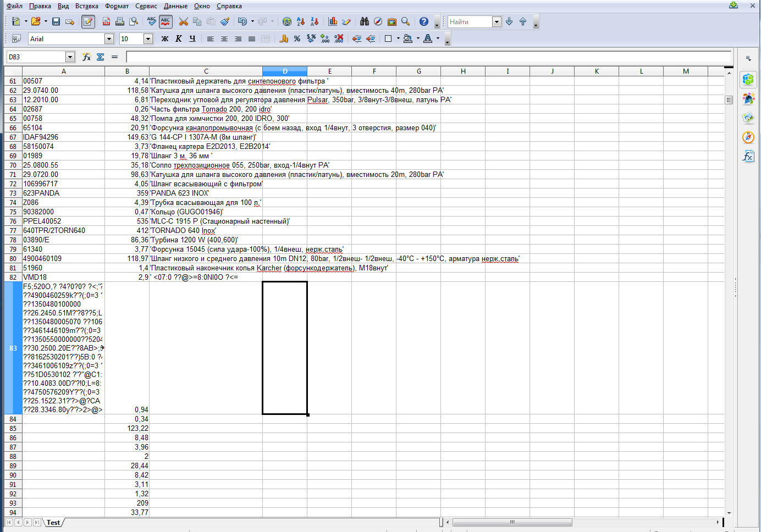Viewport: 761px width, 532px height.
Task: Open Find & Replace binoculars icon
Action: tap(365, 21)
